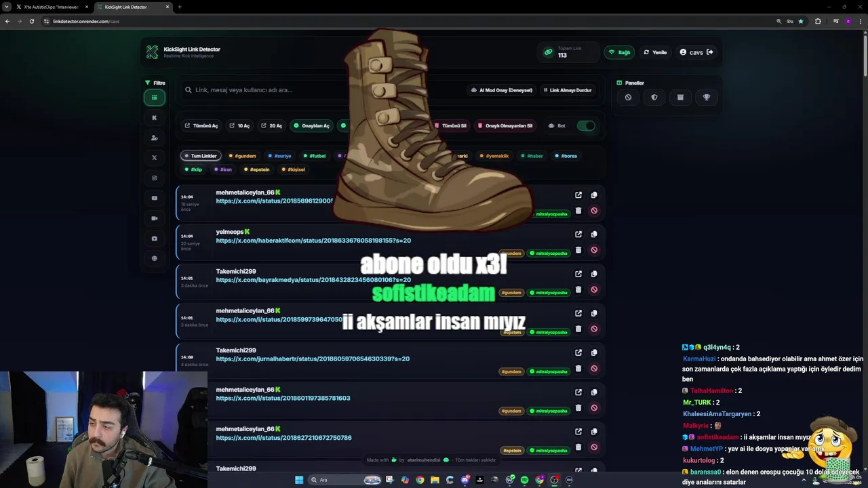The width and height of the screenshot is (868, 488).
Task: Open the shield panel icon in Paneller
Action: pos(654,97)
